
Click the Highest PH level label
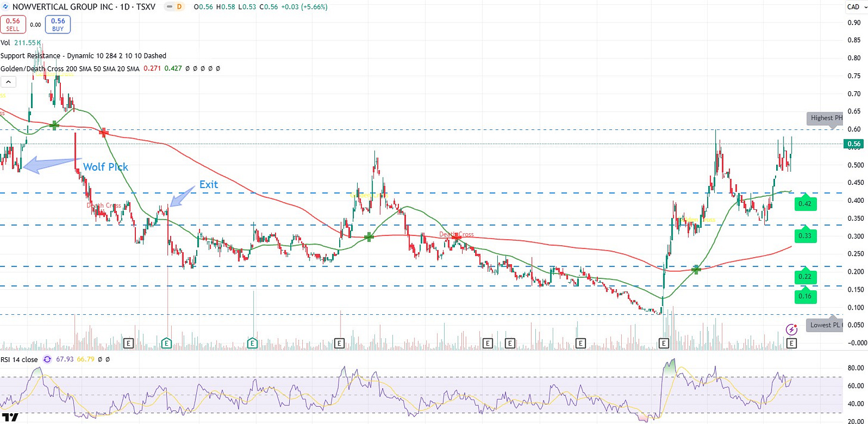pos(825,118)
